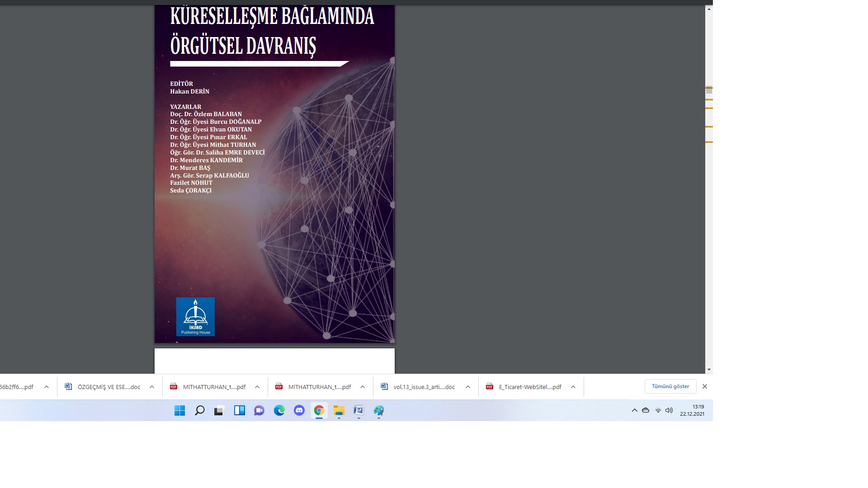
Task: Open downloaded ÖZGEÇMİŞ VE ESE....doc file
Action: pos(109,387)
